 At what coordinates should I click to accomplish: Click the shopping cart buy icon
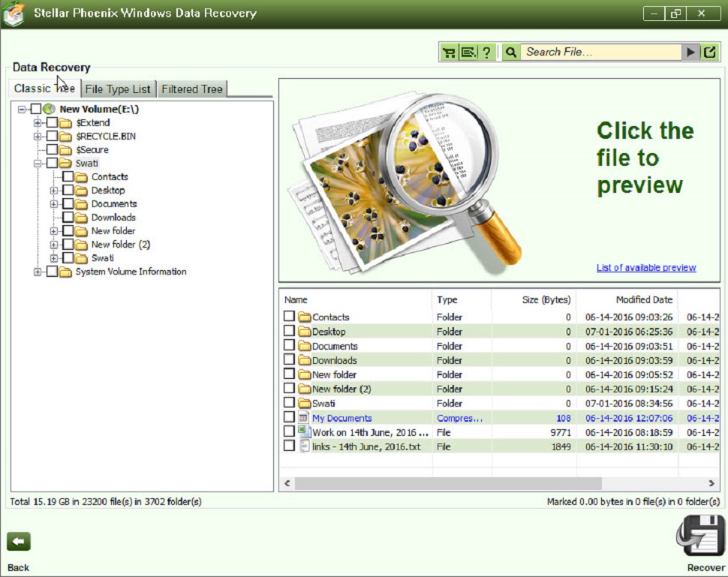(449, 53)
